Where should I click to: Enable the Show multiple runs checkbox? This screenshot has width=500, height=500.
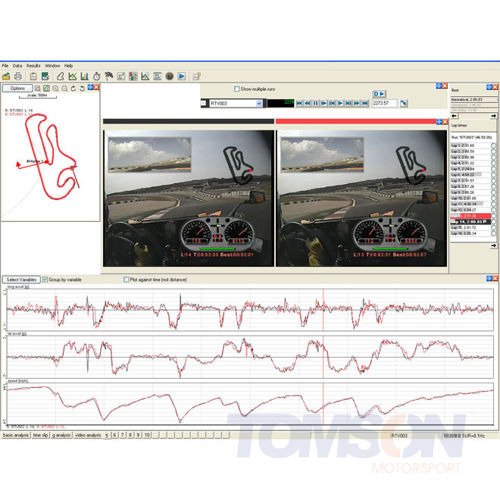tap(237, 89)
